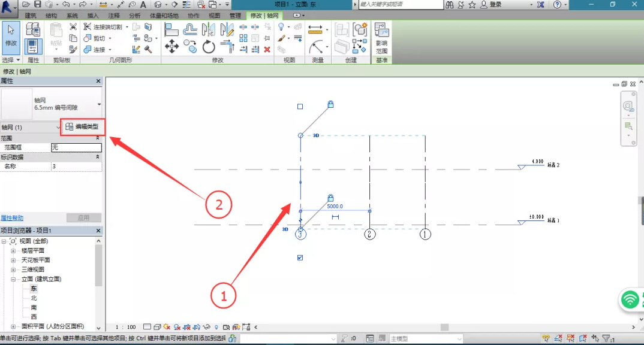The width and height of the screenshot is (644, 345).
Task: Select the Array tool
Action: 243,38
